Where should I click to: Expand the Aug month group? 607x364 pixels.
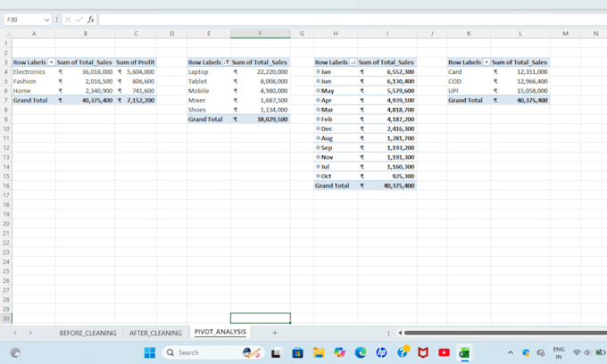pos(318,138)
